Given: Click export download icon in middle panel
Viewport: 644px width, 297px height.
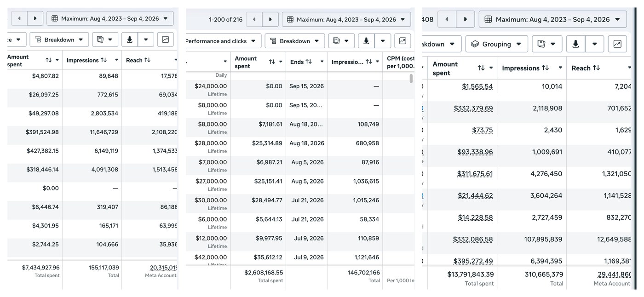Looking at the screenshot, I should coord(366,41).
